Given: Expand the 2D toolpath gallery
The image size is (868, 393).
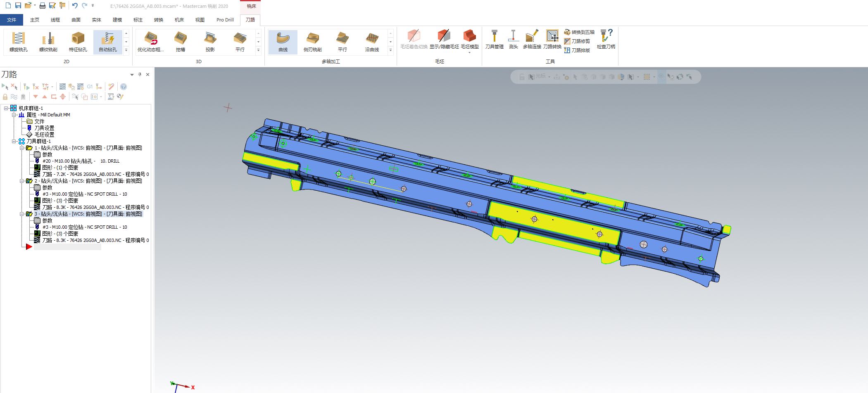Looking at the screenshot, I should (126, 50).
